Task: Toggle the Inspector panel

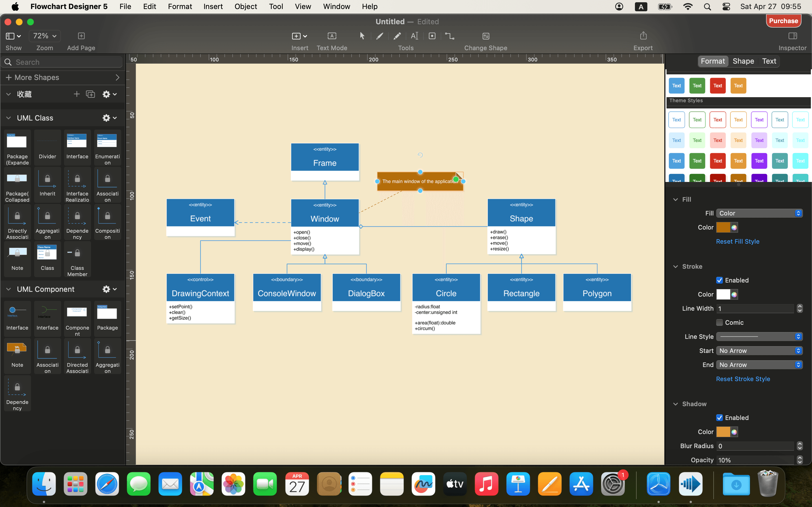Action: point(793,36)
